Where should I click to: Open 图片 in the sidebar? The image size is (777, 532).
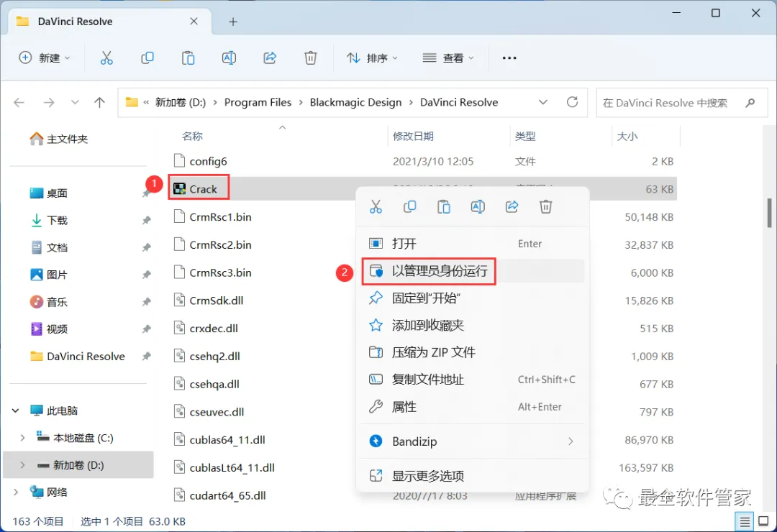pos(49,275)
